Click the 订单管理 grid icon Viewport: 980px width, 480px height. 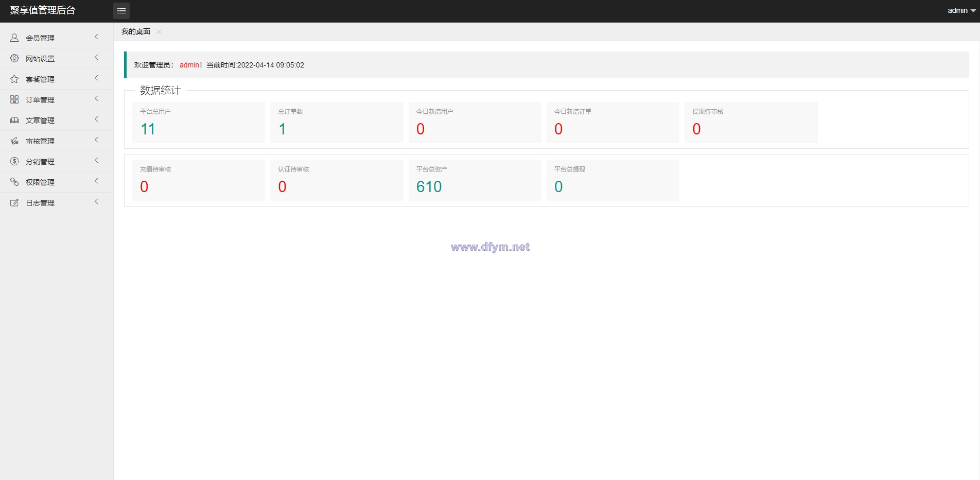coord(14,99)
